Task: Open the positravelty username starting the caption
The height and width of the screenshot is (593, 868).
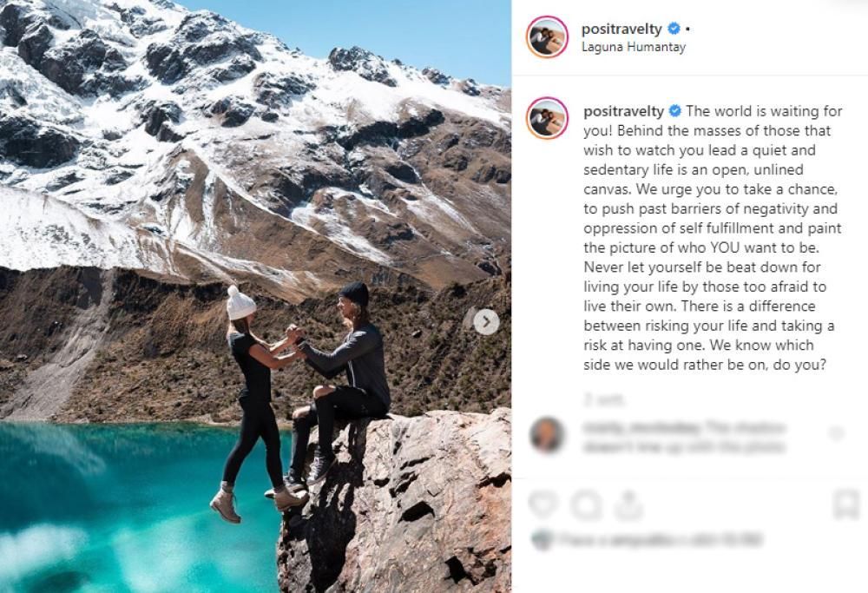Action: pos(623,111)
